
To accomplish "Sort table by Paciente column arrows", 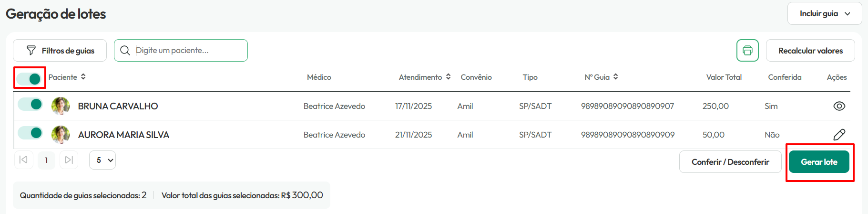I will click(83, 77).
